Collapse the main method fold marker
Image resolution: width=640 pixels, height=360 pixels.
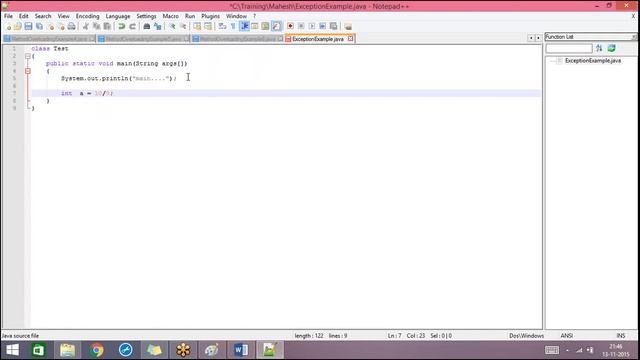pos(28,71)
